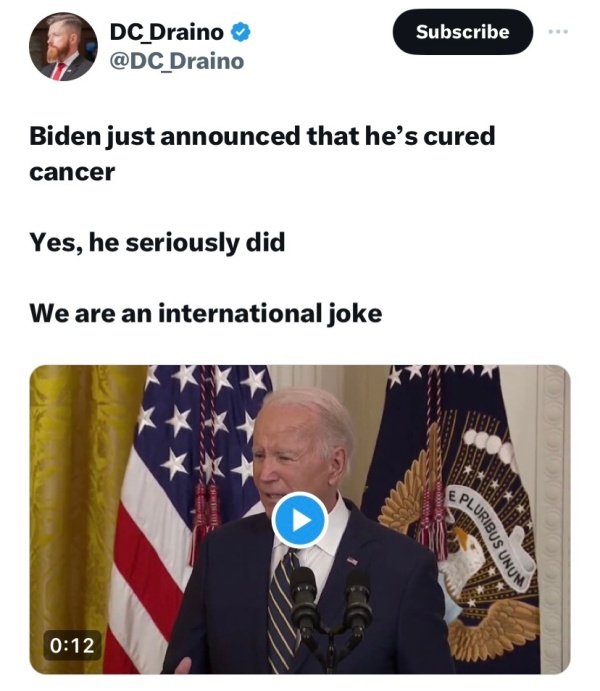Click the blue verified badge
Image resolution: width=600 pixels, height=691 pixels.
(x=241, y=33)
